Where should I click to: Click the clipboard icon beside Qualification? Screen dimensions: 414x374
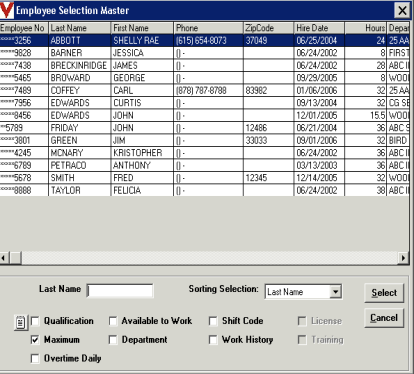tap(21, 322)
